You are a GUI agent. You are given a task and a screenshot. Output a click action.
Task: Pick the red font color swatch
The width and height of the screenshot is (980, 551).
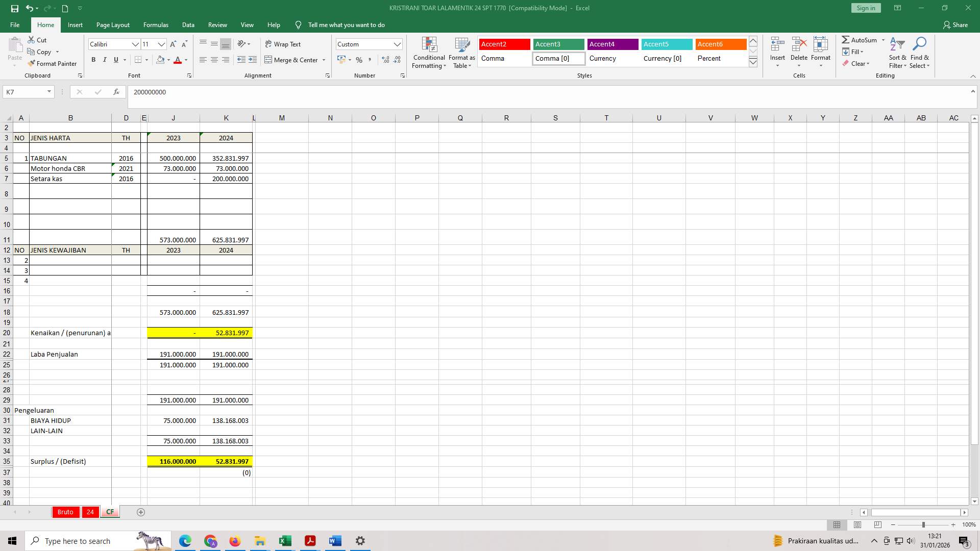point(178,62)
